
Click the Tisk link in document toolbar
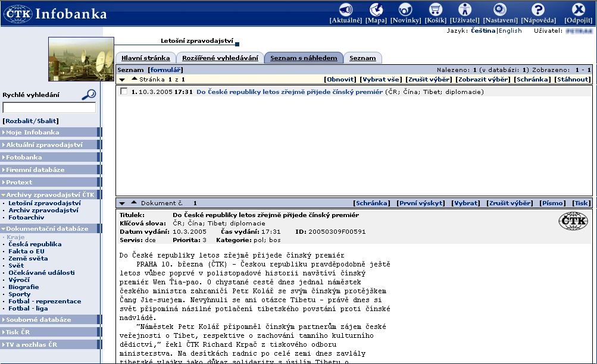[x=582, y=203]
